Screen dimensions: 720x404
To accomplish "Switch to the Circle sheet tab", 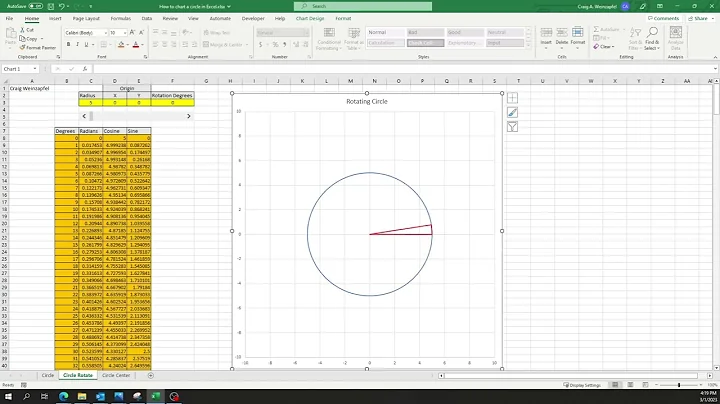I will (48, 375).
